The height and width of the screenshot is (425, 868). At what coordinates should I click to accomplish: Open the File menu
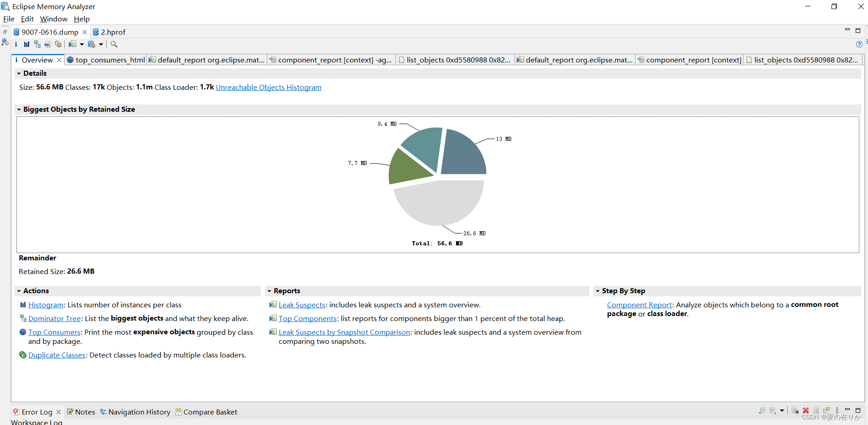[9, 19]
